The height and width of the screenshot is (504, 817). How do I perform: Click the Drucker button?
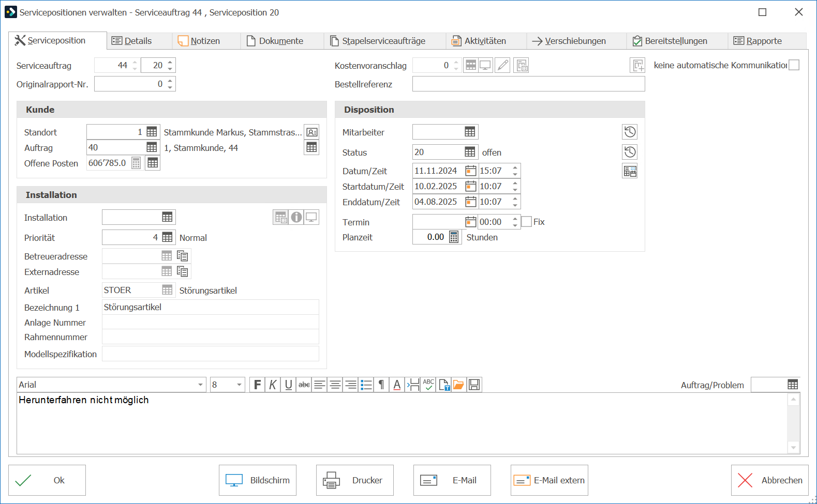pyautogui.click(x=355, y=480)
